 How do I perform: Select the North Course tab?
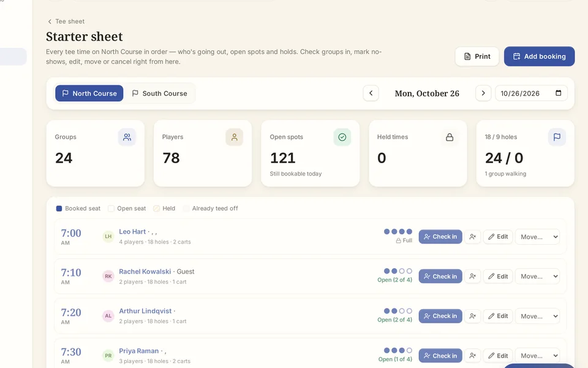click(x=89, y=93)
